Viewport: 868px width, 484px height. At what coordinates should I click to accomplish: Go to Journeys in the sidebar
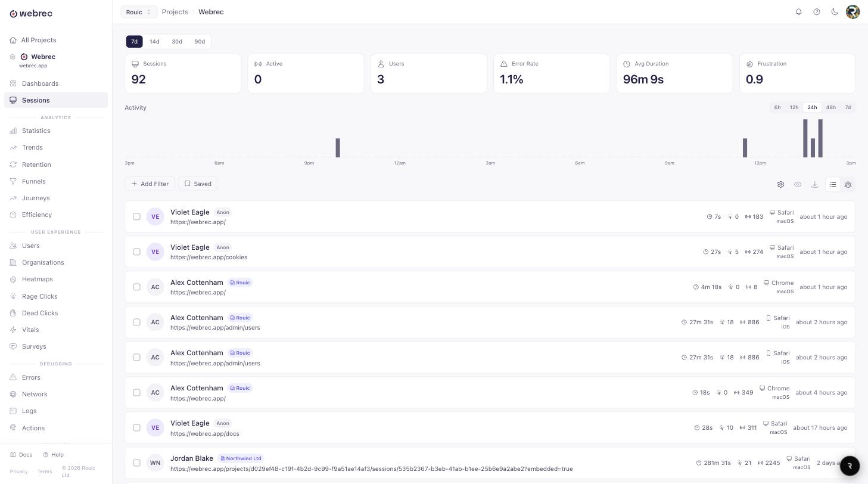click(x=56, y=198)
